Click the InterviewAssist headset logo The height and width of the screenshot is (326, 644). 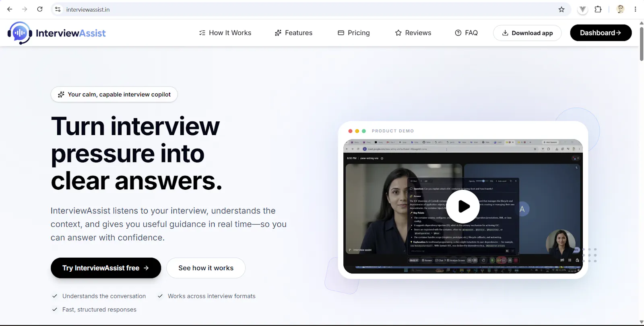(20, 33)
